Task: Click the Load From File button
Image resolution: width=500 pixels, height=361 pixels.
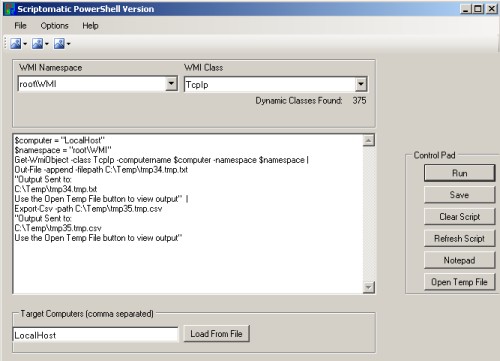Action: tap(216, 334)
